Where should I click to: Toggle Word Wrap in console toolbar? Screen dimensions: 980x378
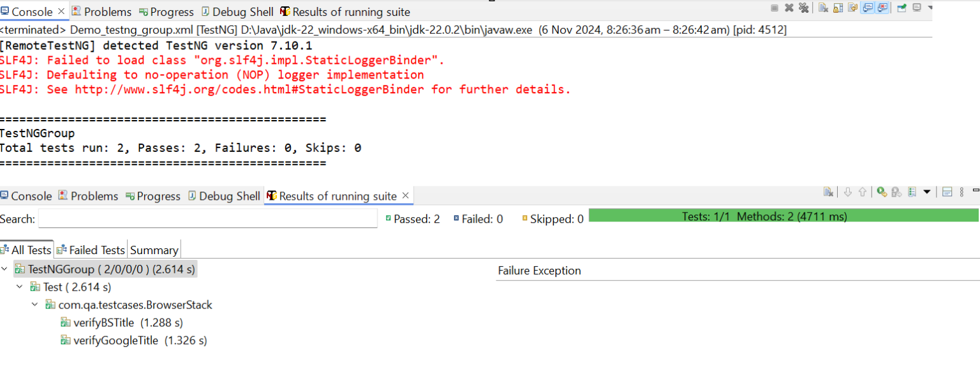click(x=853, y=8)
